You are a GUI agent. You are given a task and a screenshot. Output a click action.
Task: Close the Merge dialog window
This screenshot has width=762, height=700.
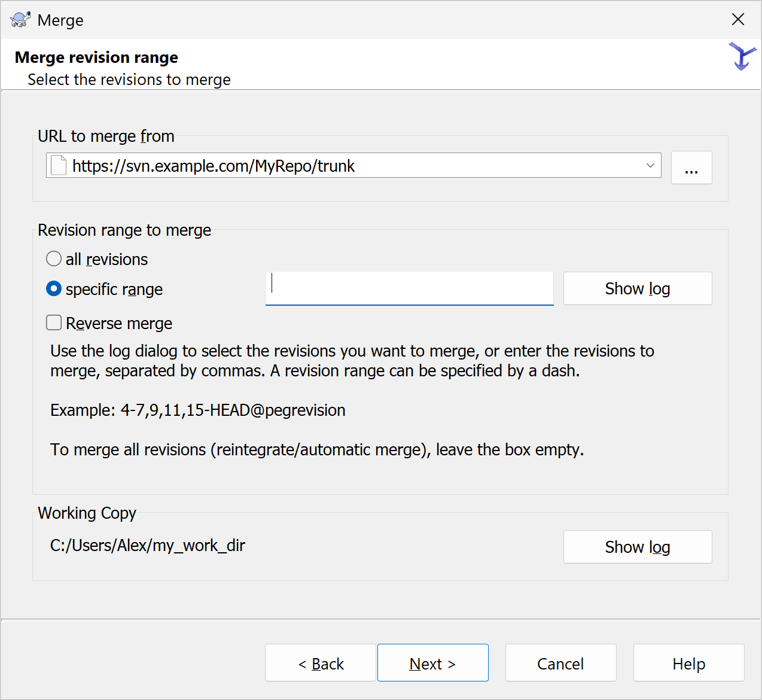(x=738, y=19)
